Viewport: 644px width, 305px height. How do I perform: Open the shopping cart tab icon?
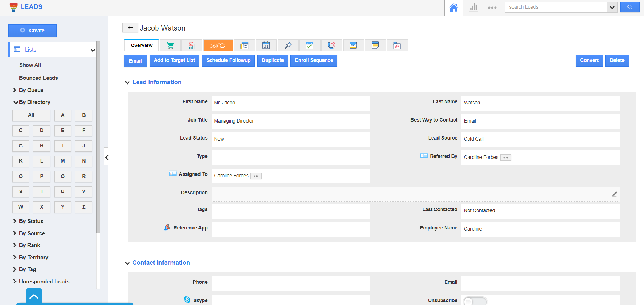(x=170, y=46)
